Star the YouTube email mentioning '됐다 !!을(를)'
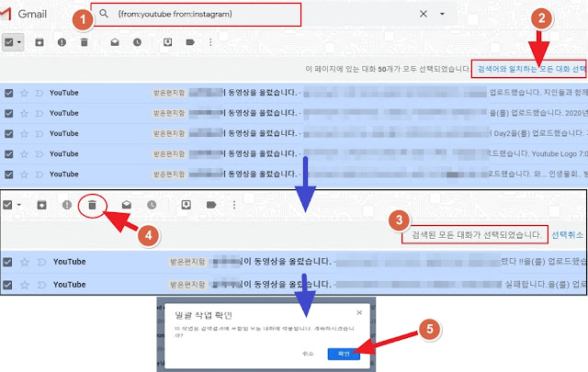 (25, 262)
